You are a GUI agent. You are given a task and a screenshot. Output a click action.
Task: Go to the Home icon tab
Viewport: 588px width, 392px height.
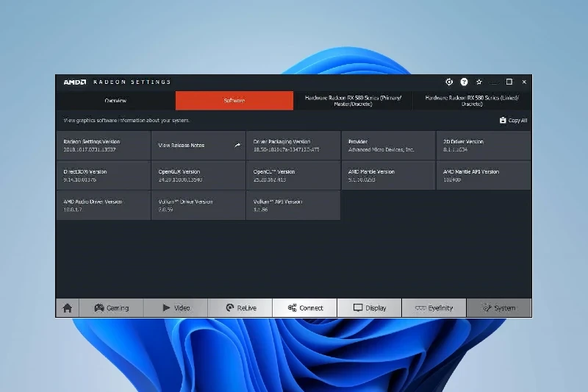[x=68, y=308]
